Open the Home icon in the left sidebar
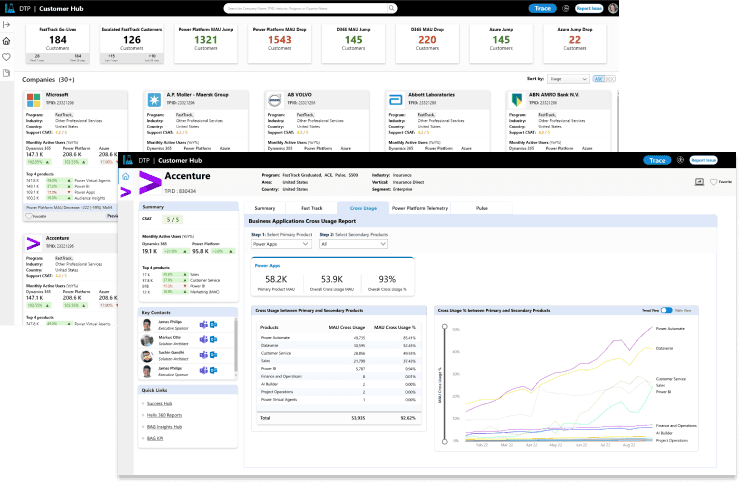740x483 pixels. pyautogui.click(x=8, y=41)
